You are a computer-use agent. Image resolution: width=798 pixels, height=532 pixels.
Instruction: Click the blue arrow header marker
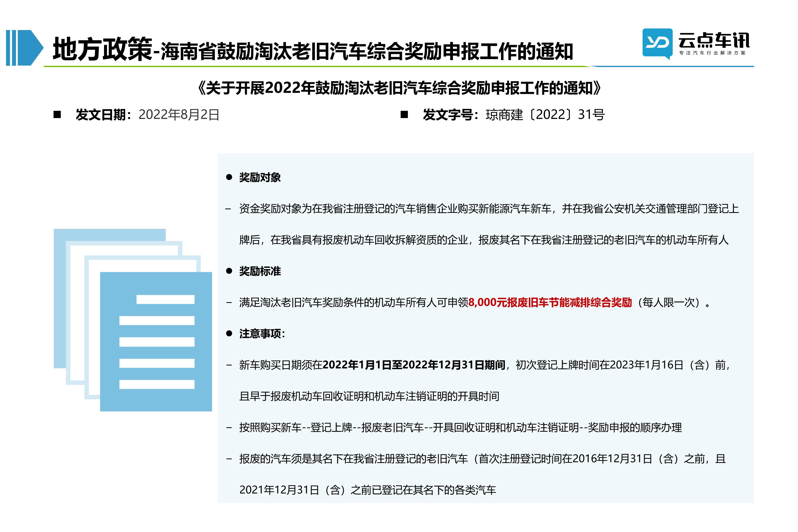[x=25, y=48]
